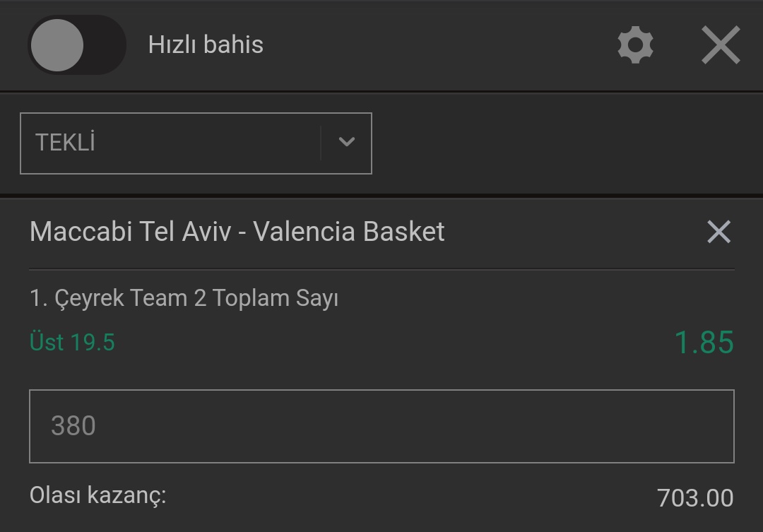Open bet slip settings gear

[x=635, y=45]
